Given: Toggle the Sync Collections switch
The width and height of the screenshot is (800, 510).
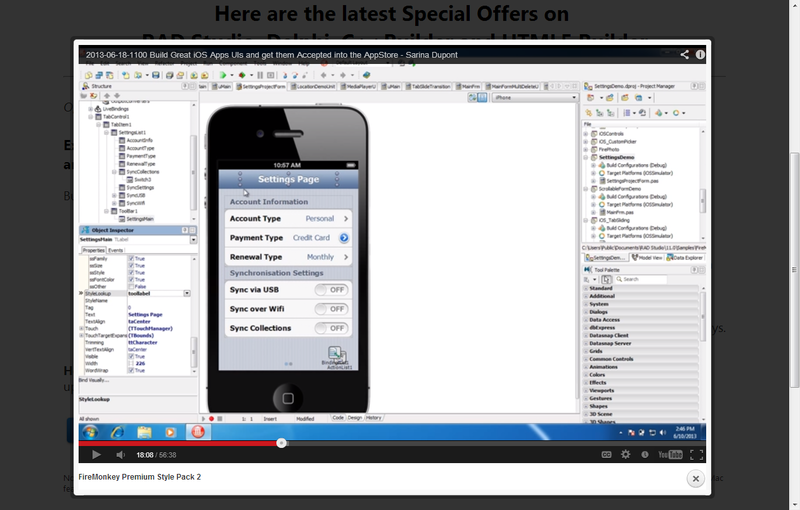Looking at the screenshot, I should [x=331, y=328].
